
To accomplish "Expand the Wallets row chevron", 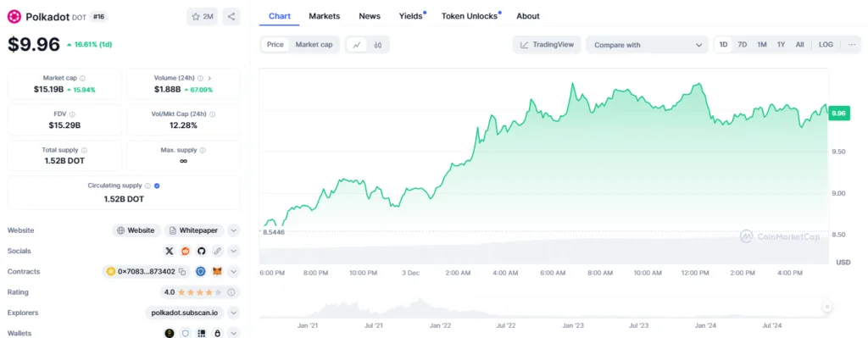I will tap(234, 333).
